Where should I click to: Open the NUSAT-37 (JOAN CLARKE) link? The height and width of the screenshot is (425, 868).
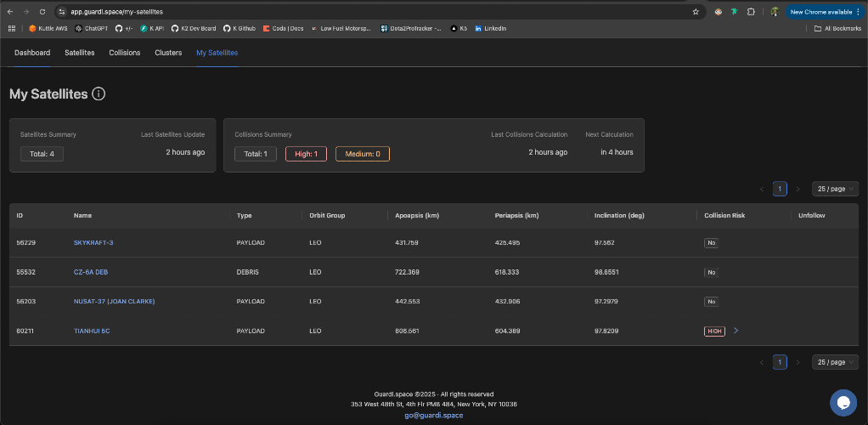(114, 302)
